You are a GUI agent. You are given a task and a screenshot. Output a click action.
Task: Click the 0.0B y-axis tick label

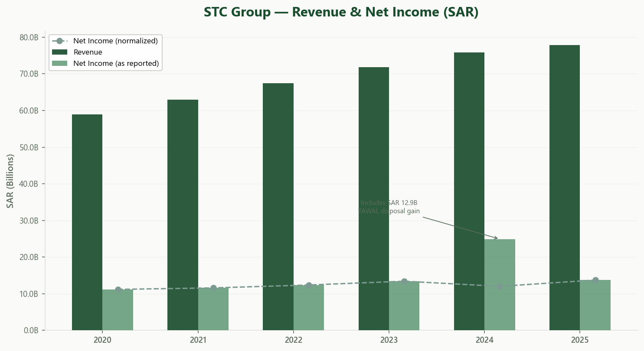pos(31,330)
